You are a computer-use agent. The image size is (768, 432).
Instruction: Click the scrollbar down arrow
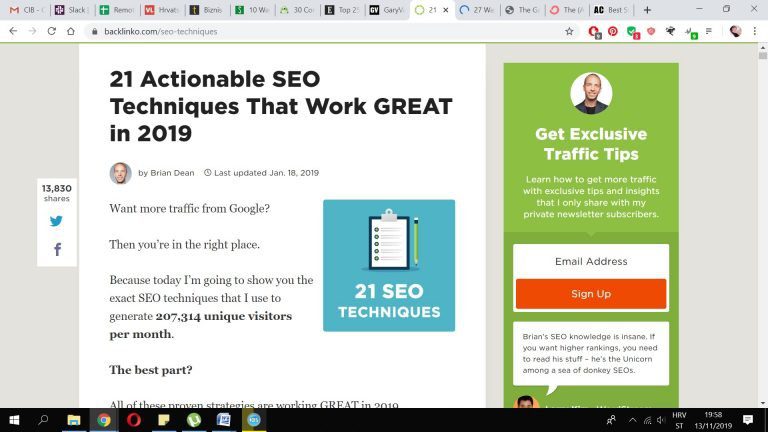[x=763, y=404]
